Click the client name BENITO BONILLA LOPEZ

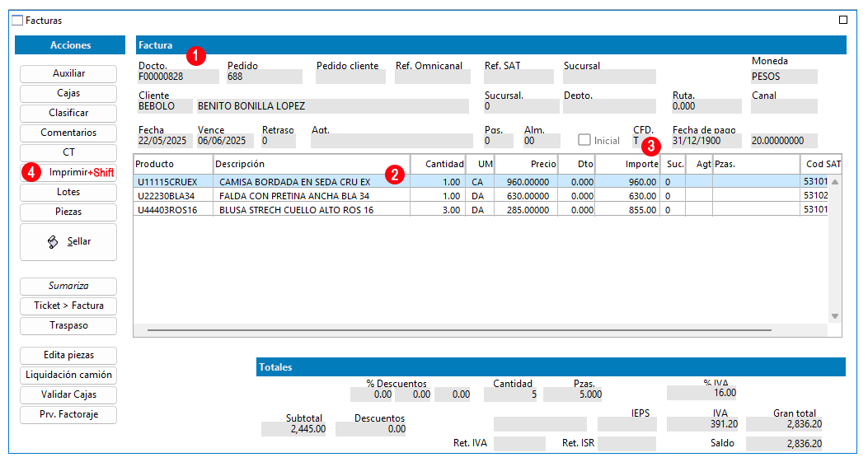click(x=333, y=106)
